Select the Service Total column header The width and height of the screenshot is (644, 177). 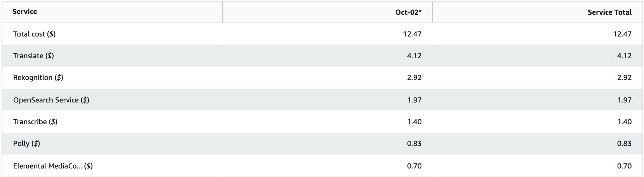click(609, 12)
